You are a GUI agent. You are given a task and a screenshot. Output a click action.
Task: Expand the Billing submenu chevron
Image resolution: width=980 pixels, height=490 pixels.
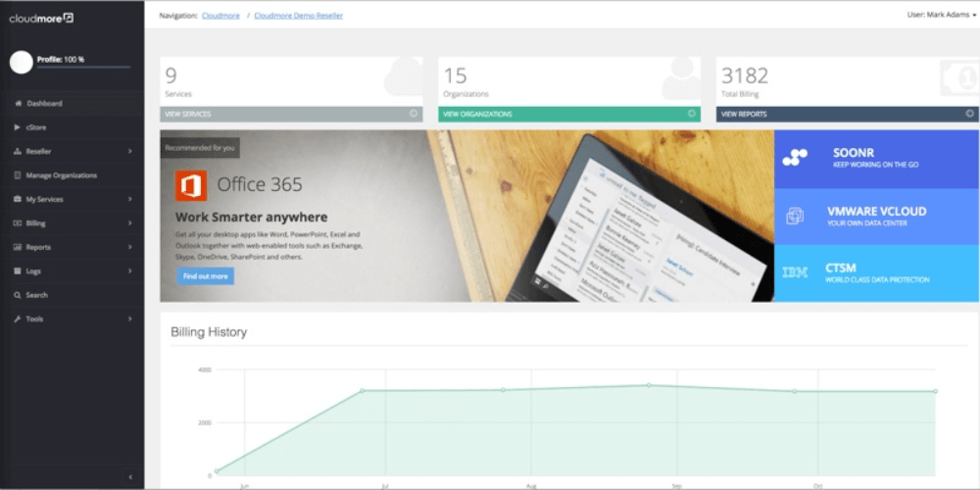coord(129,223)
